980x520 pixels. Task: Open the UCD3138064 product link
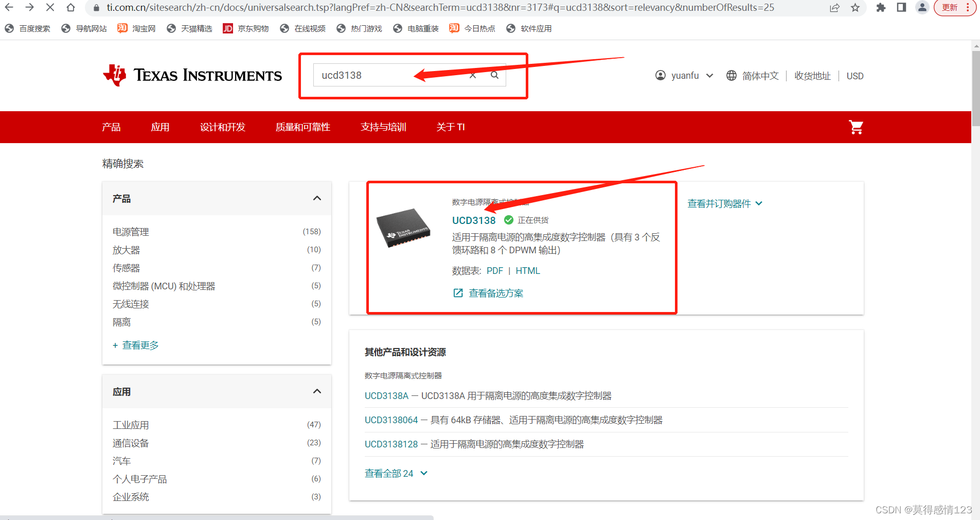tap(391, 420)
